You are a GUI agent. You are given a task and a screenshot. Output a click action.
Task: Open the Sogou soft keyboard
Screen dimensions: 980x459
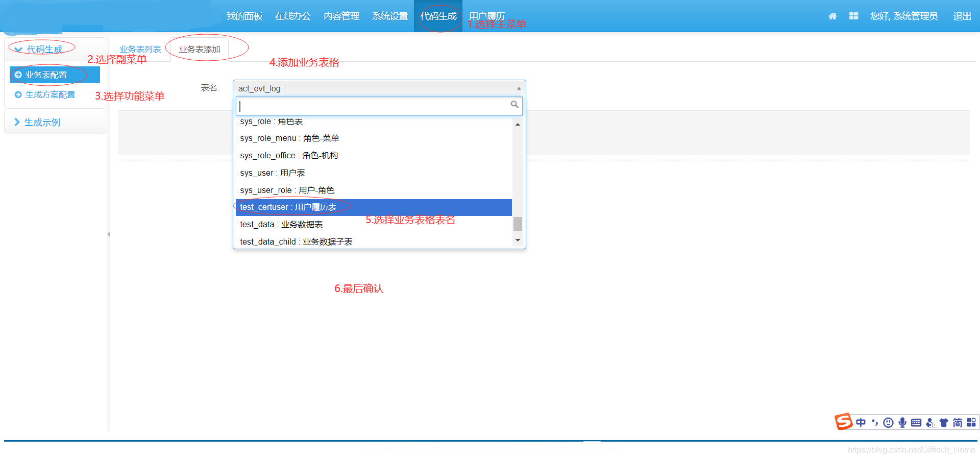coord(916,422)
